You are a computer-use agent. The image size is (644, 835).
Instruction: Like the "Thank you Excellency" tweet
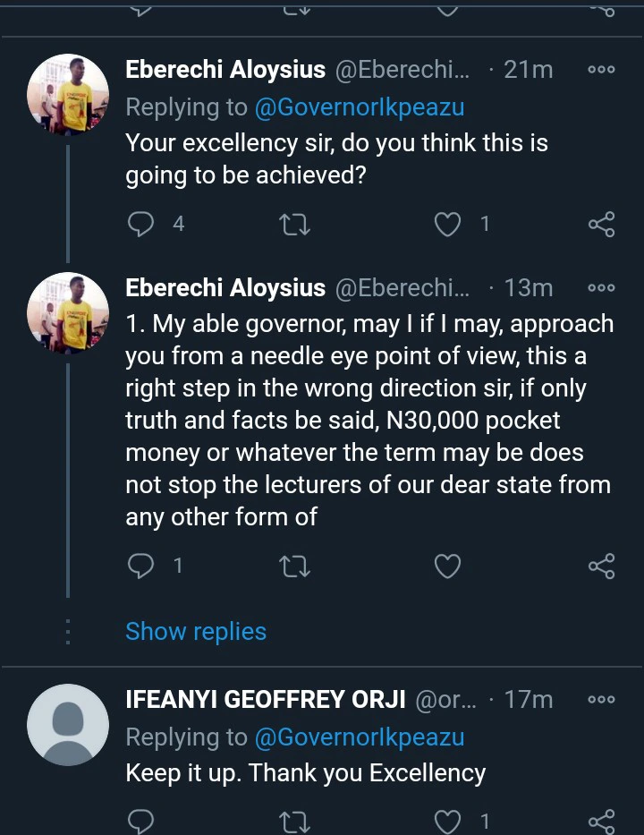coord(447,821)
